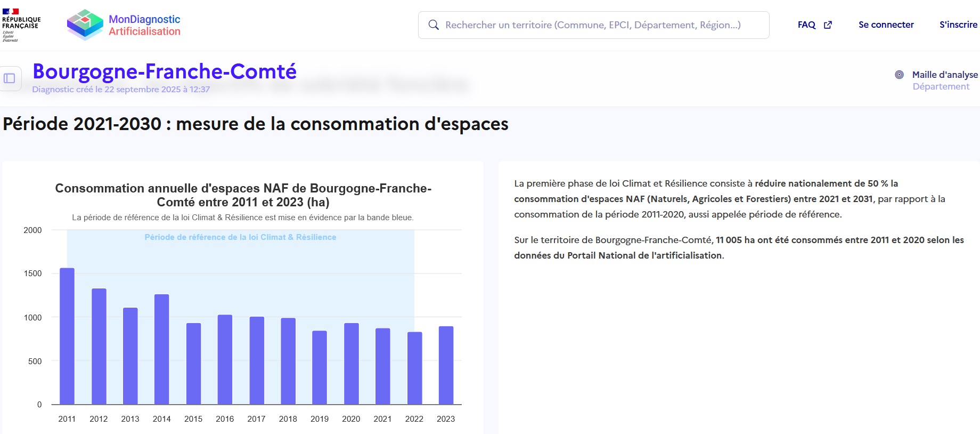
Task: Click the 2016 bar in the chart
Action: [225, 359]
